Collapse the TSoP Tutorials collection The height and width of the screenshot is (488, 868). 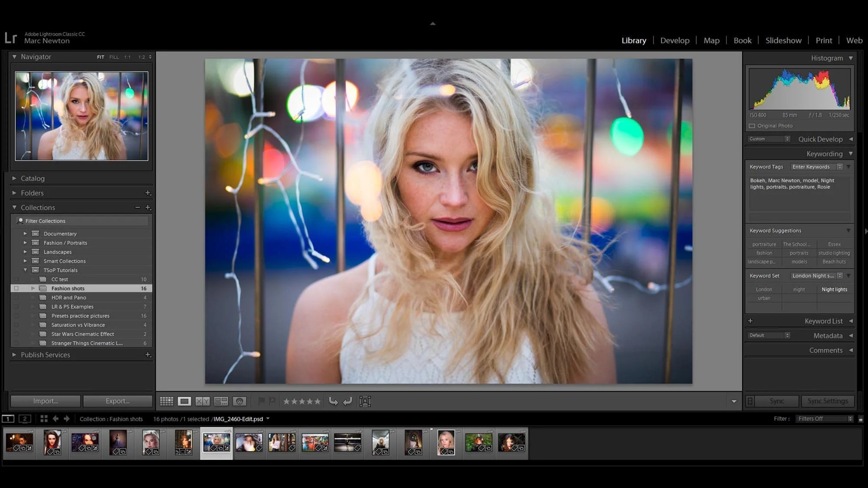click(25, 270)
